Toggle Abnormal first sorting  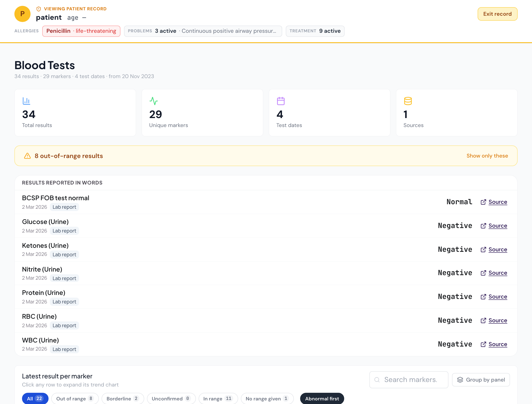pos(322,398)
